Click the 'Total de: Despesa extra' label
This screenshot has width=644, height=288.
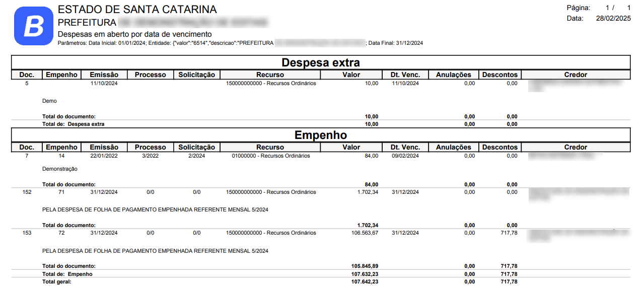(x=74, y=124)
